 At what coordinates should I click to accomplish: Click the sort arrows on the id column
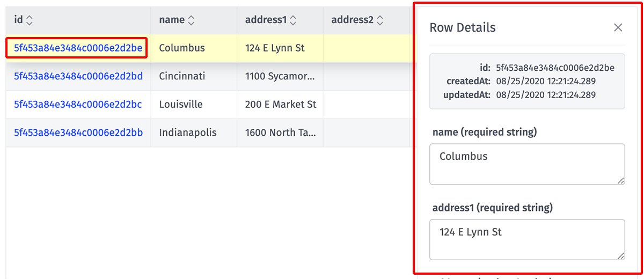pyautogui.click(x=30, y=20)
